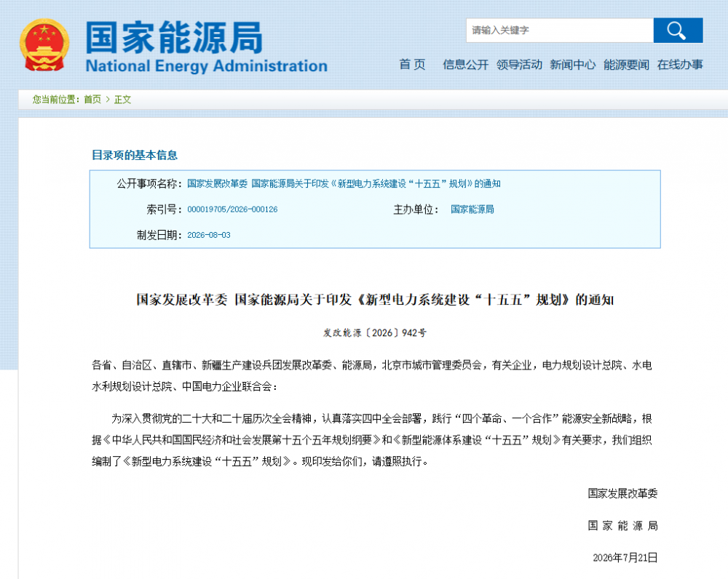
Task: Click the magnifier search icon
Action: 678,31
